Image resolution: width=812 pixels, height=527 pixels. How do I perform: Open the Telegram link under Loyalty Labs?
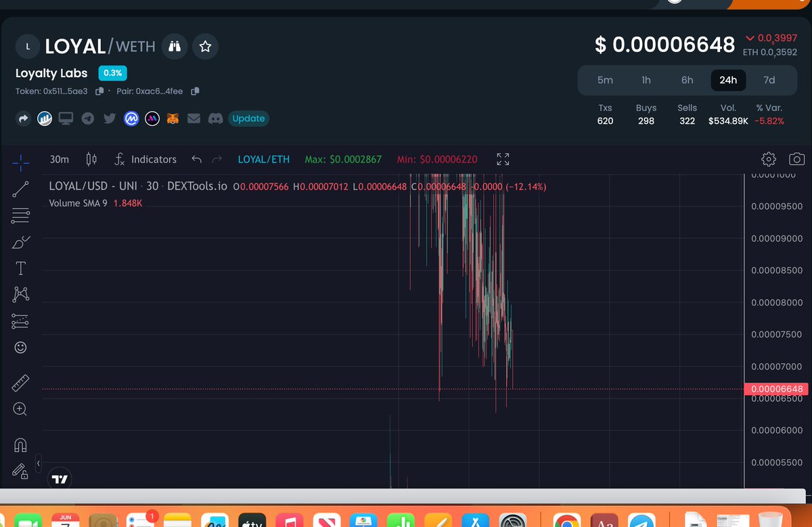[87, 118]
